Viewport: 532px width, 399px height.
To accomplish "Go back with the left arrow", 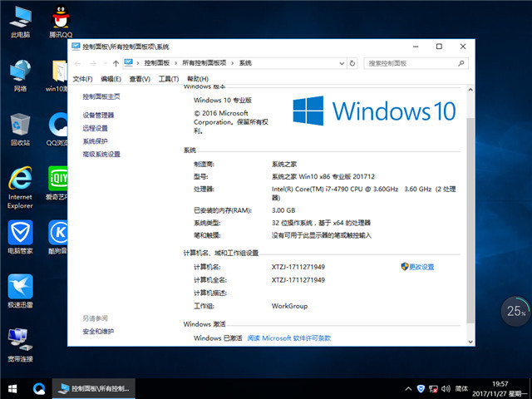I will pyautogui.click(x=77, y=63).
